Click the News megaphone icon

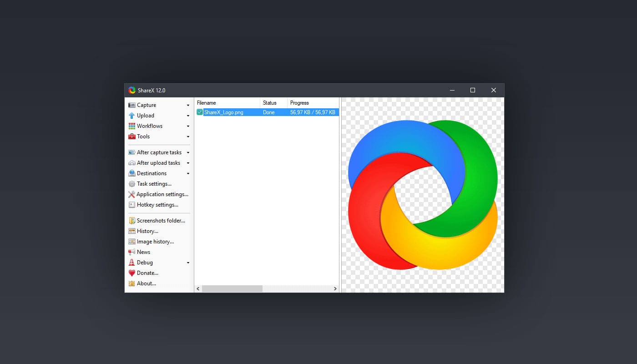point(132,252)
